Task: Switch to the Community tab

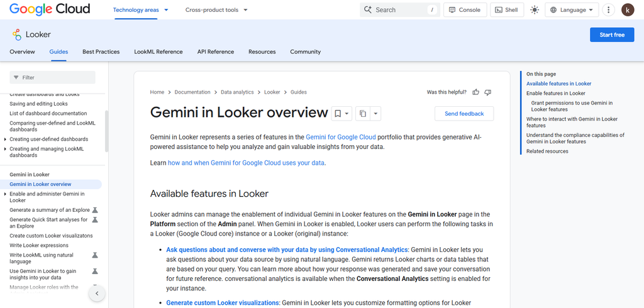Action: pos(306,52)
